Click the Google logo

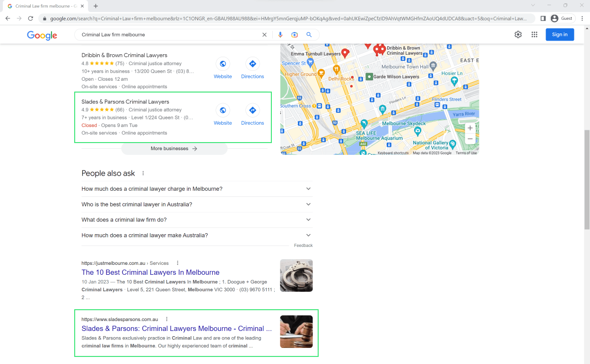point(42,35)
